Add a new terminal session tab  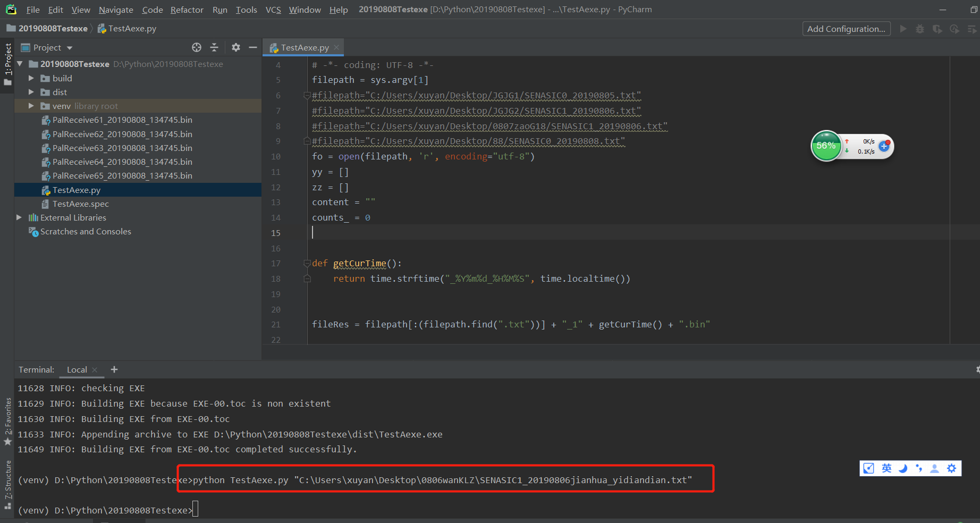pyautogui.click(x=114, y=369)
